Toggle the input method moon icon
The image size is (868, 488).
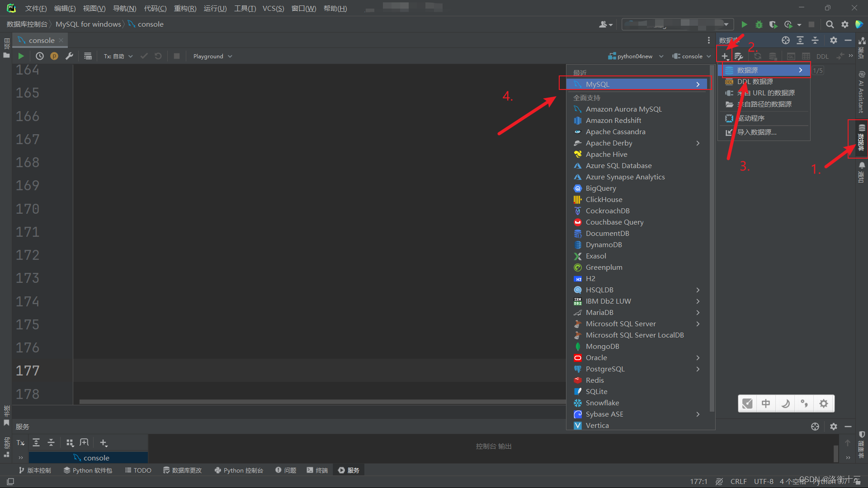[785, 403]
